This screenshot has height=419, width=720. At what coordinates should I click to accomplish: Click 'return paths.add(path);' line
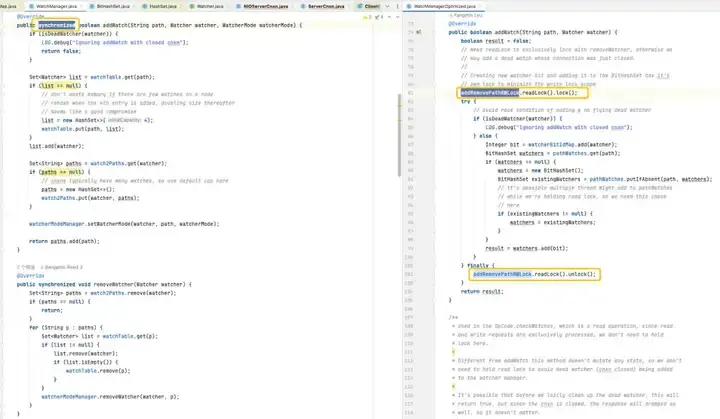point(64,241)
